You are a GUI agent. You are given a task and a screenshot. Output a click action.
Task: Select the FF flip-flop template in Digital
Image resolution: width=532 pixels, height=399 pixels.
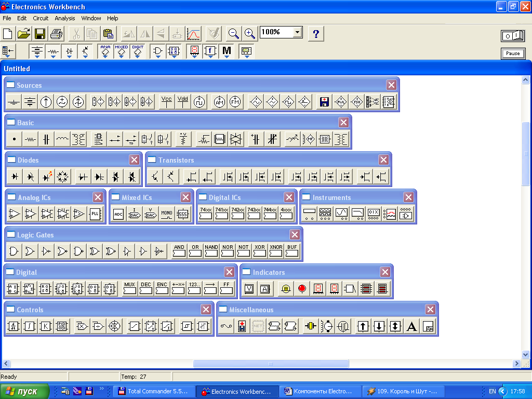pyautogui.click(x=227, y=288)
